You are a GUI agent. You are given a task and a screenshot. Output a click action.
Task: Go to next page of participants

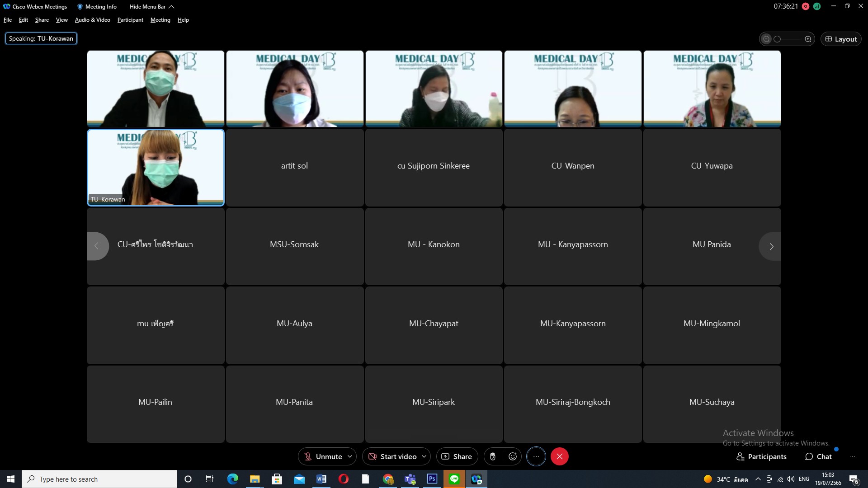point(771,246)
